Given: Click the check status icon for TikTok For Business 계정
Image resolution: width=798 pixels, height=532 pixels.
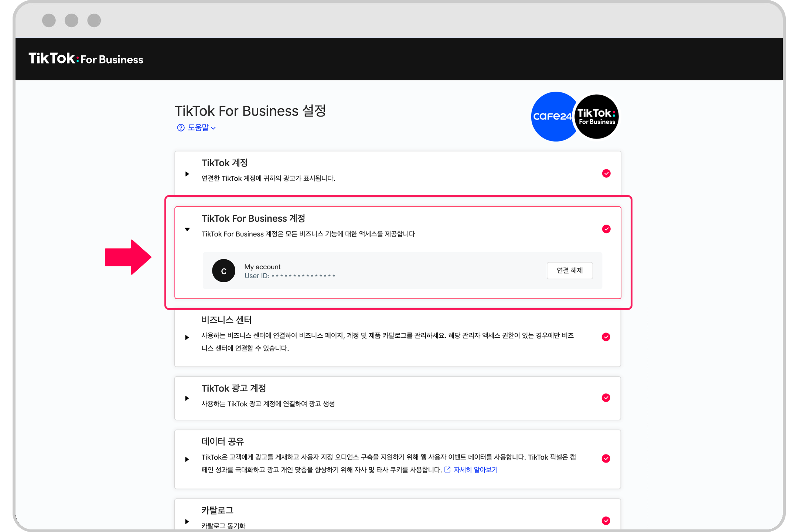Looking at the screenshot, I should [x=606, y=229].
